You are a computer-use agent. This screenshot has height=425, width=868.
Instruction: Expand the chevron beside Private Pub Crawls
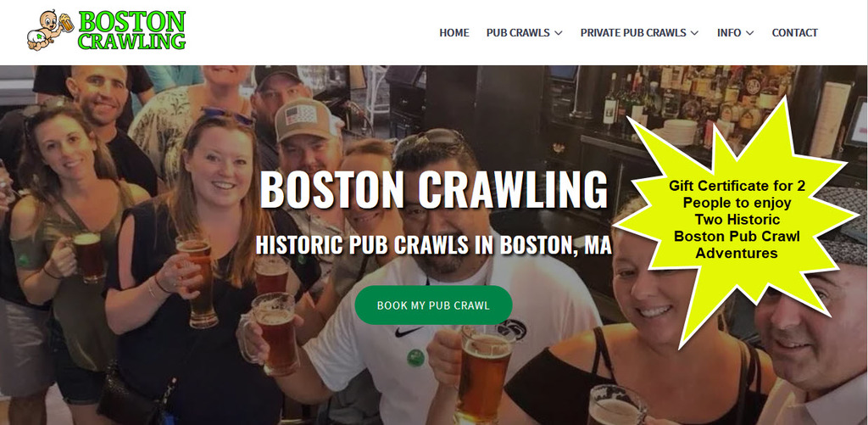tap(695, 33)
